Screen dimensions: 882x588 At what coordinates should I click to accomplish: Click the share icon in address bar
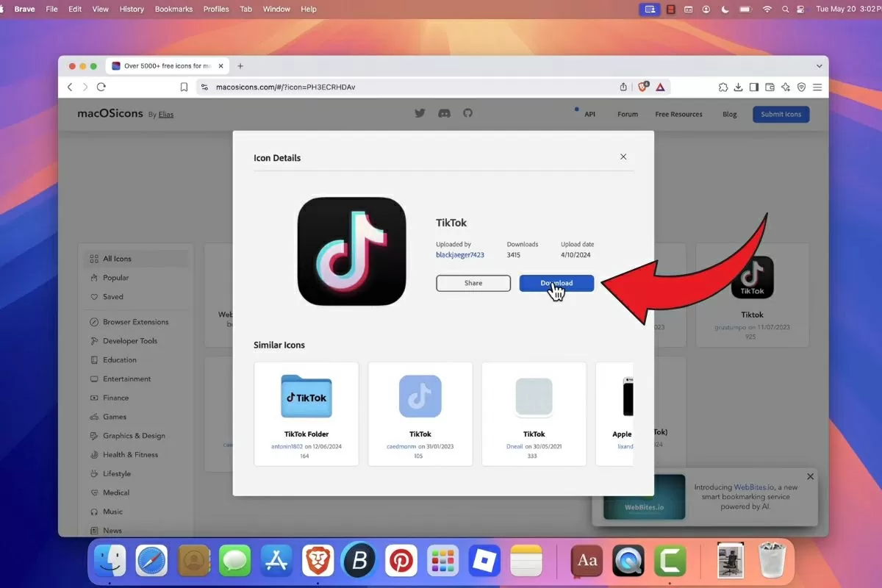623,87
